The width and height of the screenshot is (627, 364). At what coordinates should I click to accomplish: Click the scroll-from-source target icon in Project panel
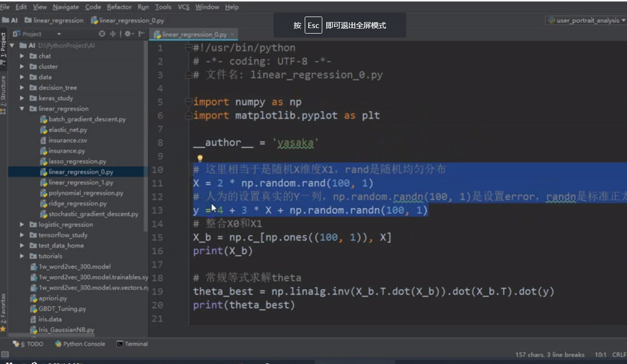click(102, 34)
